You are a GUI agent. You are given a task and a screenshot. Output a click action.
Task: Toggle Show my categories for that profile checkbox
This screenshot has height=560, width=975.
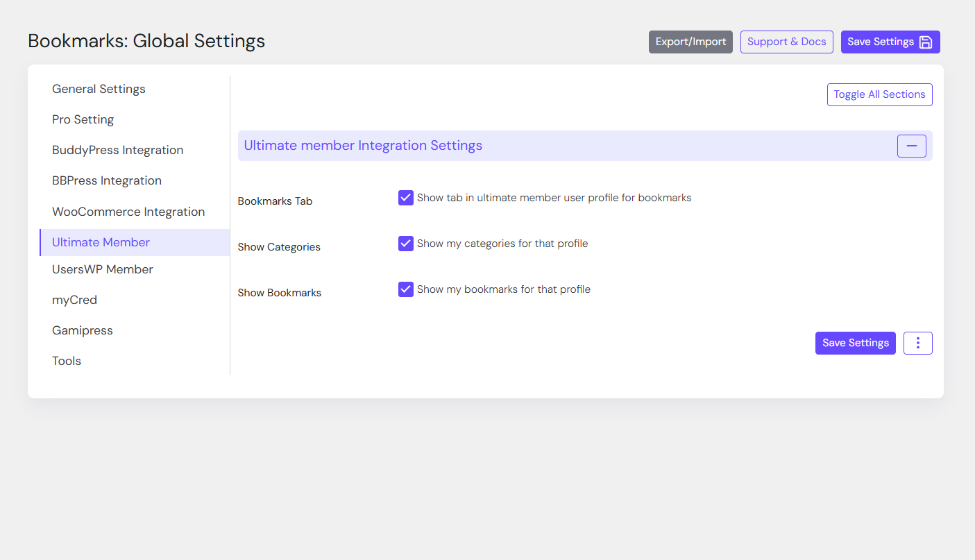[x=406, y=244]
